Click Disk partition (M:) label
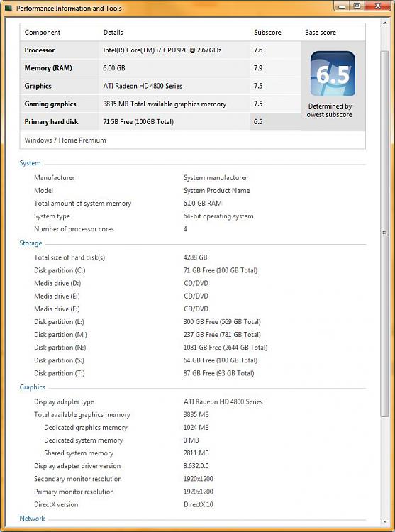 coord(60,335)
